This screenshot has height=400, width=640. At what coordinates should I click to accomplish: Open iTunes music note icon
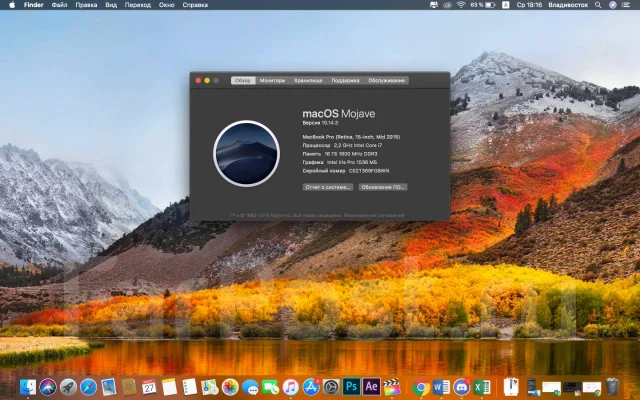pyautogui.click(x=291, y=387)
